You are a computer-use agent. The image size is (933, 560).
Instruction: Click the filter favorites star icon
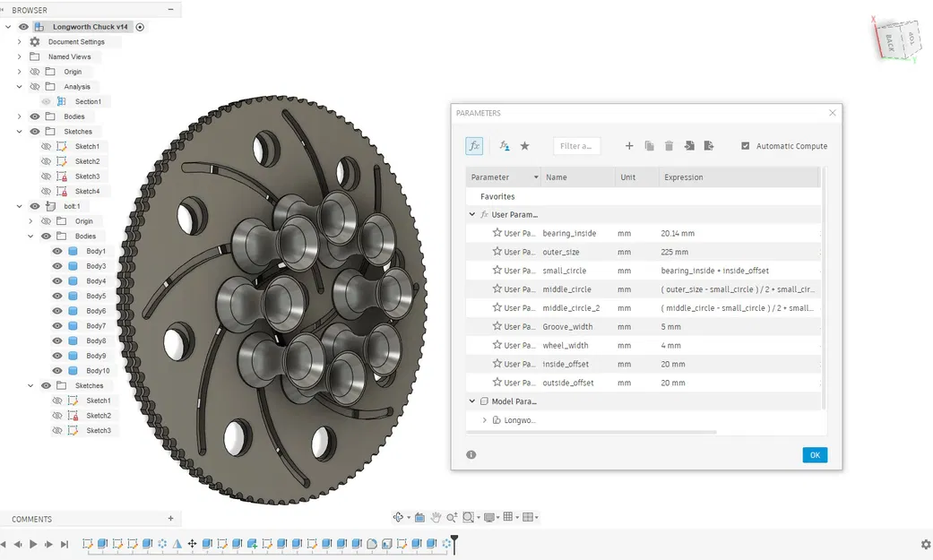525,146
